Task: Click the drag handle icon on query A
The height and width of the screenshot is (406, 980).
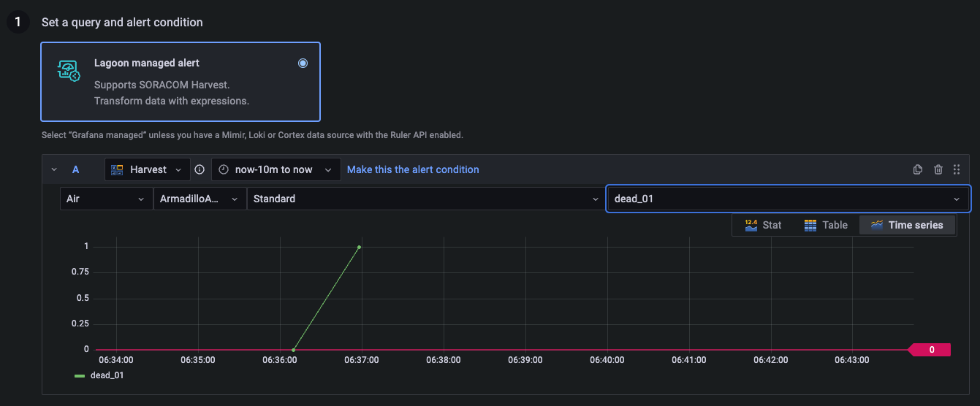Action: pos(957,169)
